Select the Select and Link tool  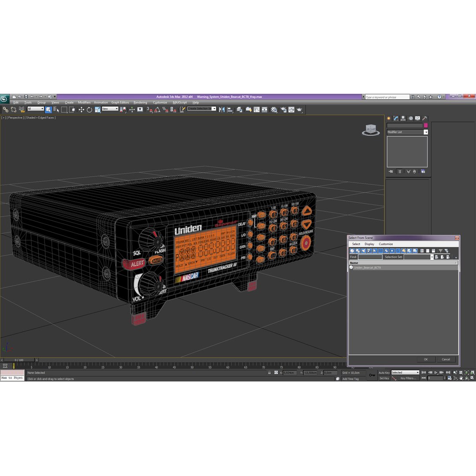(x=5, y=110)
